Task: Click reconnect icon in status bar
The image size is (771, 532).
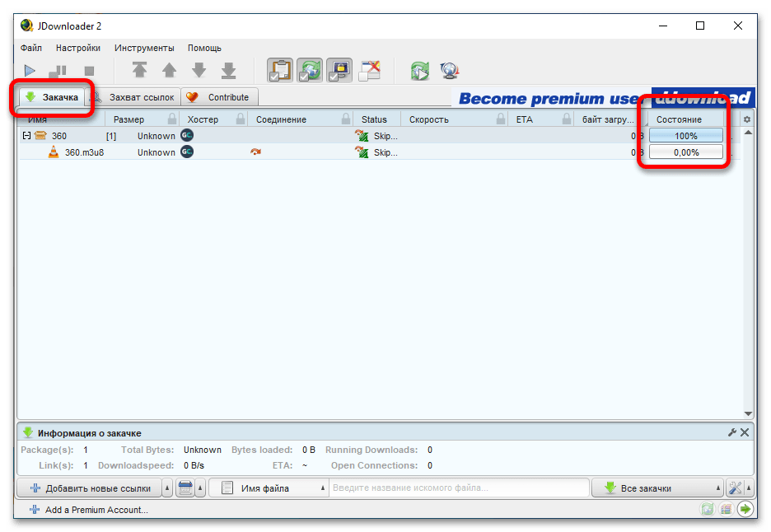Action: 707,510
